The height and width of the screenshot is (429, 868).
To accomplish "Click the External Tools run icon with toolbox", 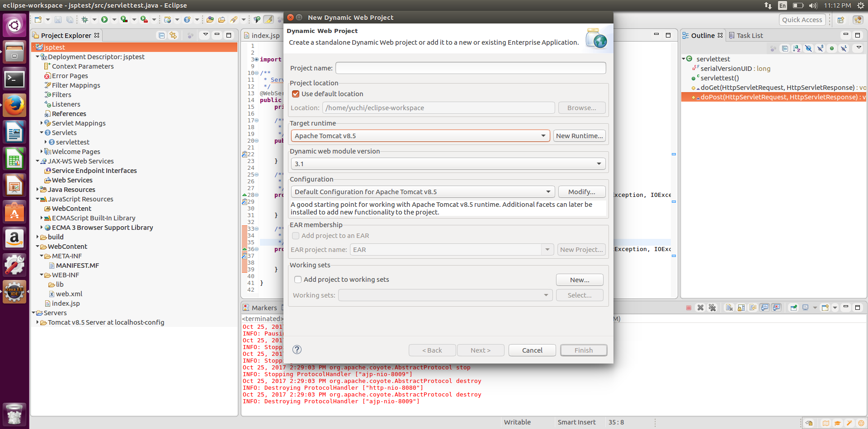I will pyautogui.click(x=144, y=19).
